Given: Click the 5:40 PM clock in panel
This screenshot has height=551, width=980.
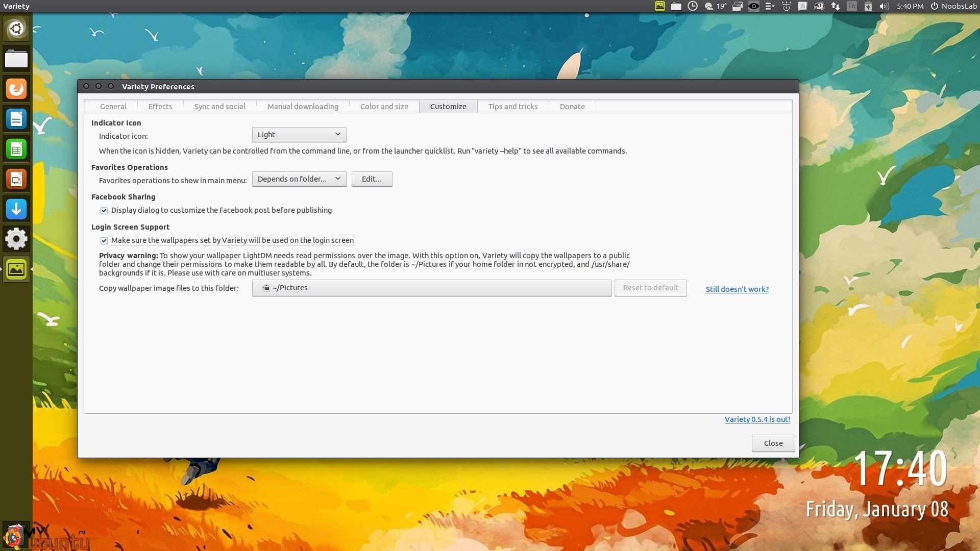Looking at the screenshot, I should (x=910, y=6).
